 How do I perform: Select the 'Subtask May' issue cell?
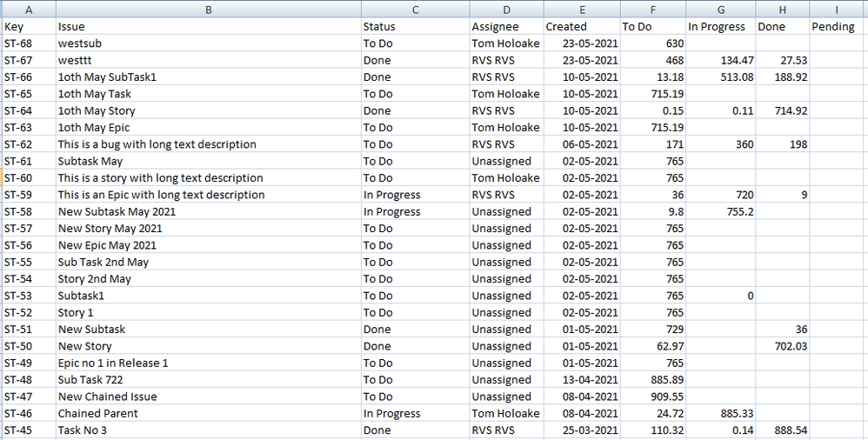(x=208, y=161)
